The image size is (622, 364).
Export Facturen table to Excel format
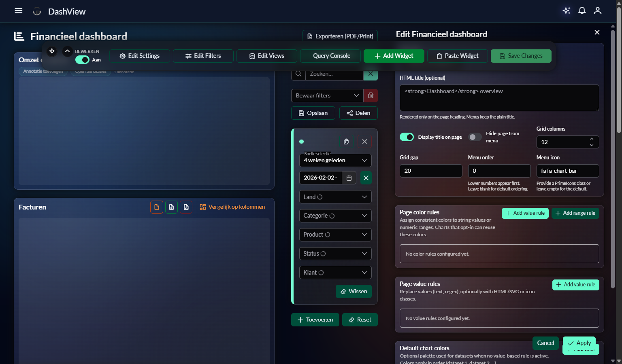tap(171, 207)
